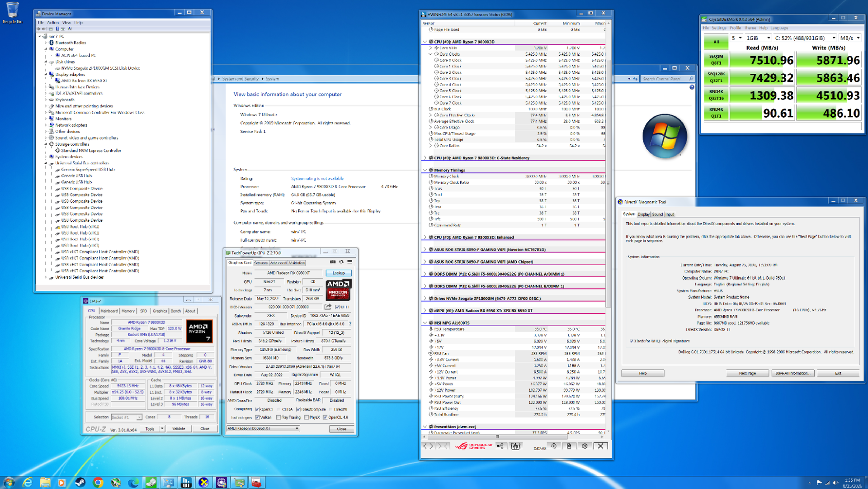868x489 pixels.
Task: Click HWiNFO network share icon
Action: (500, 446)
